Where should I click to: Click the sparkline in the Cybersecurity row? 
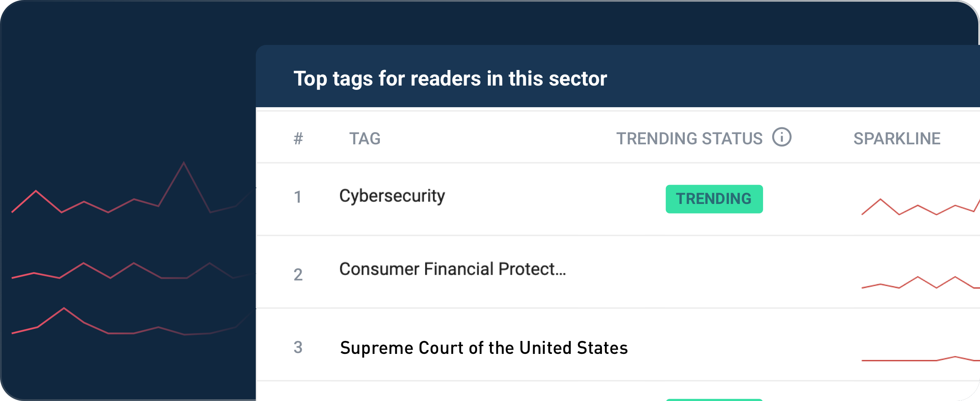[x=918, y=207]
